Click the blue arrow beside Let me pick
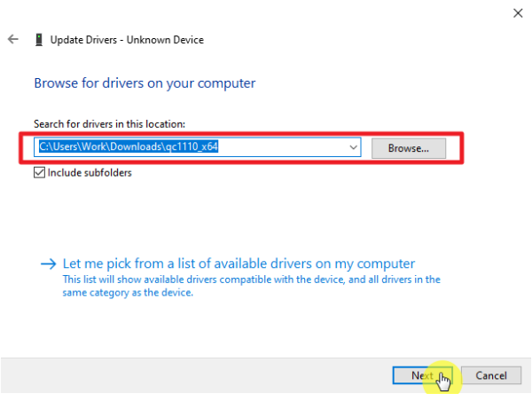Image resolution: width=532 pixels, height=394 pixels. tap(48, 264)
